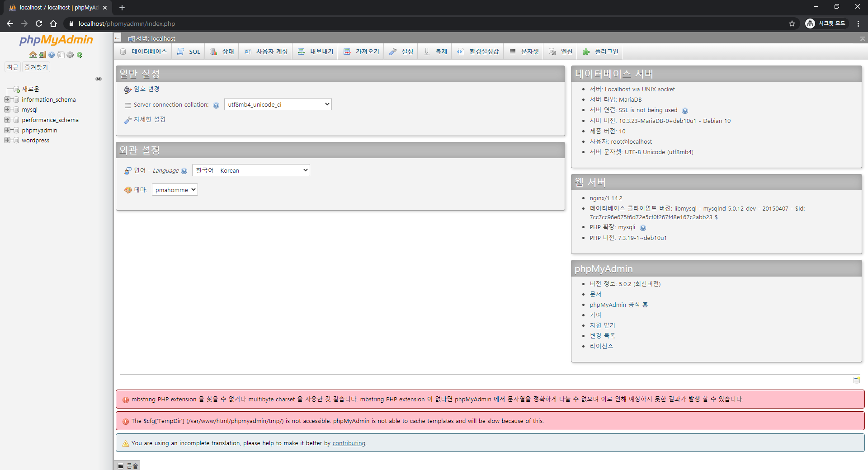Viewport: 868px width, 470px height.
Task: Open MariaDB documentation page icon in sidebar
Action: click(x=61, y=55)
